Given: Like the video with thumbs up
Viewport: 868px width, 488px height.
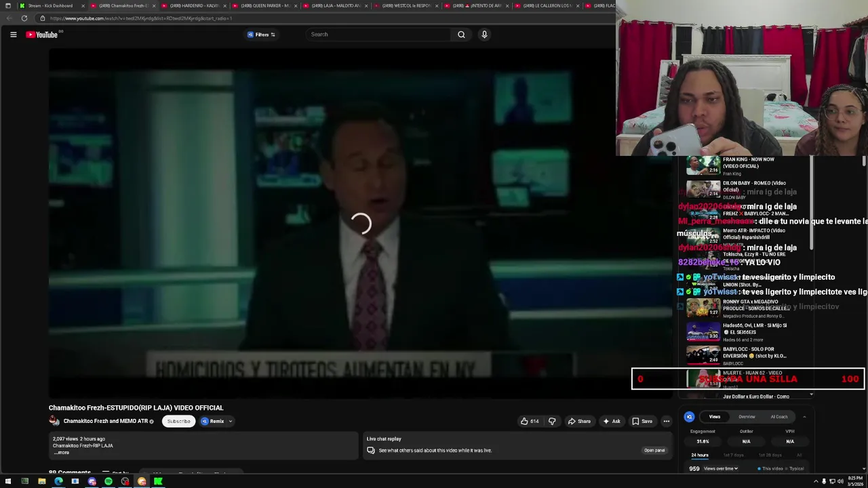Looking at the screenshot, I should pos(530,421).
